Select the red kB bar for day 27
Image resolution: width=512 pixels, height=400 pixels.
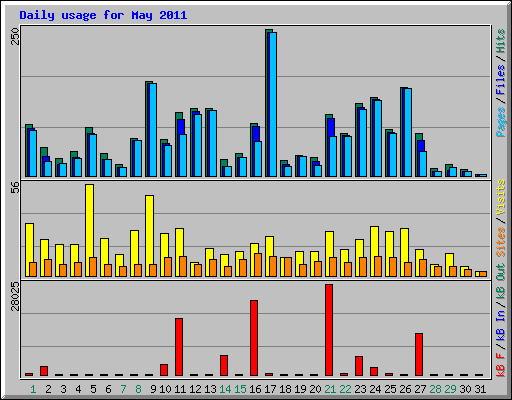click(419, 354)
